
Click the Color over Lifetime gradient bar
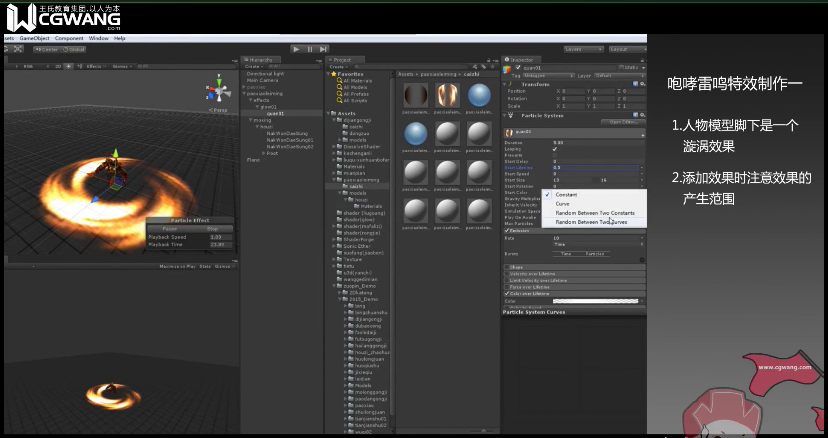pyautogui.click(x=595, y=300)
